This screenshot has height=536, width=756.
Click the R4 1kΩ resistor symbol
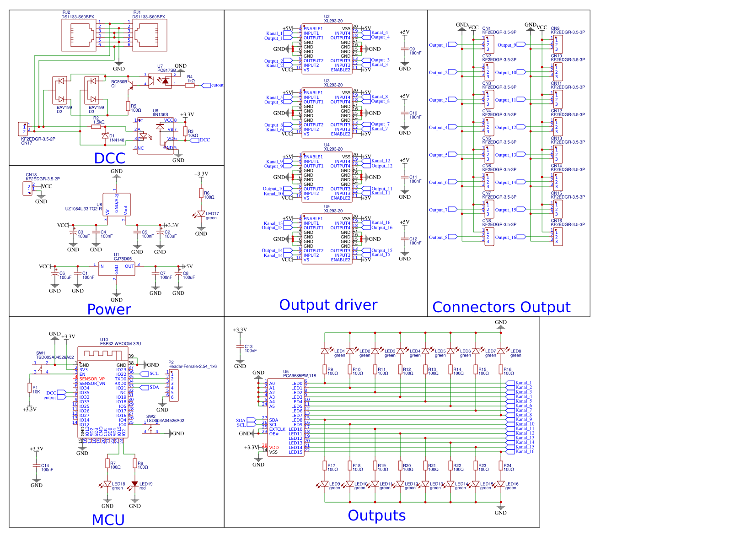[x=190, y=85]
